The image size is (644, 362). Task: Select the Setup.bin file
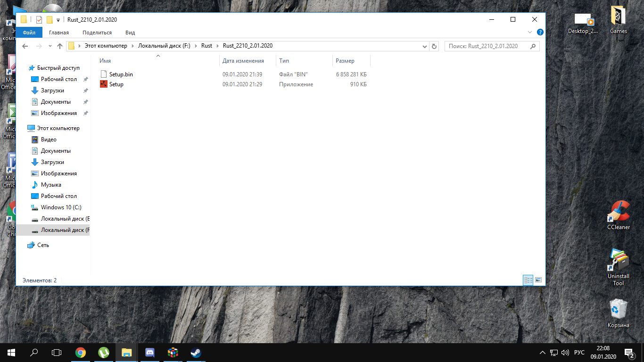121,74
